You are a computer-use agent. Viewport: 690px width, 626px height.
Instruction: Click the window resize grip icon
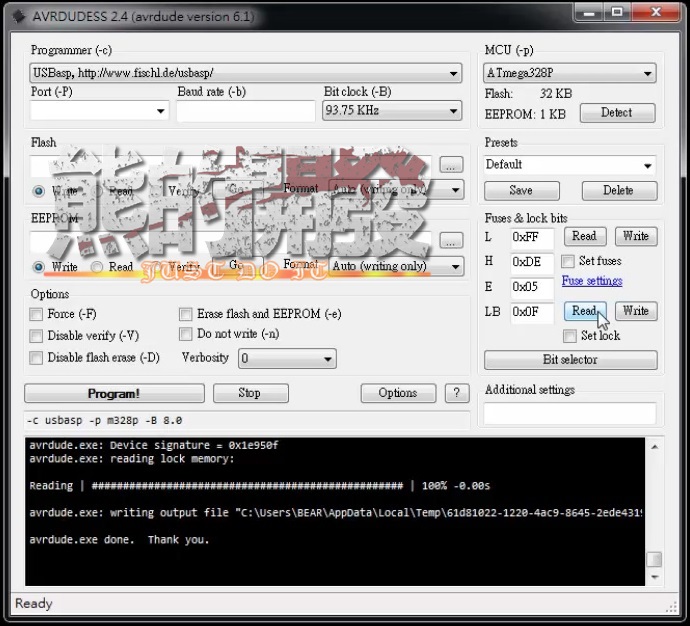tap(671, 608)
